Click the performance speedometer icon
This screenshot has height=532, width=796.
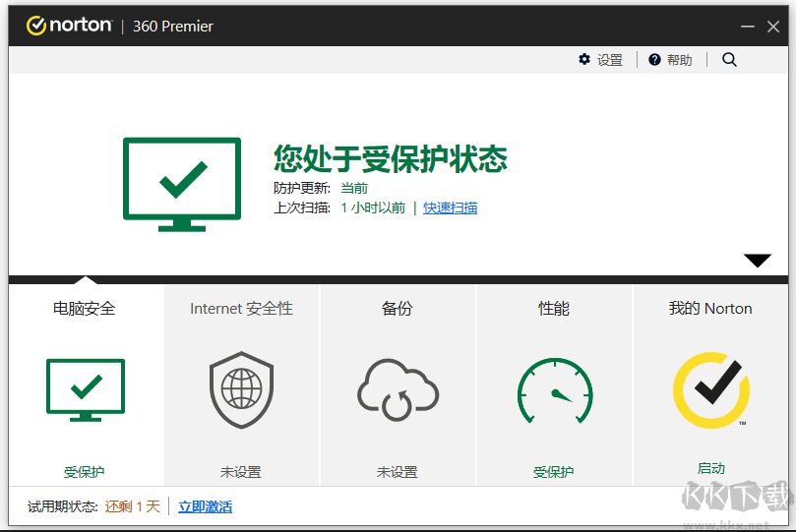555,390
